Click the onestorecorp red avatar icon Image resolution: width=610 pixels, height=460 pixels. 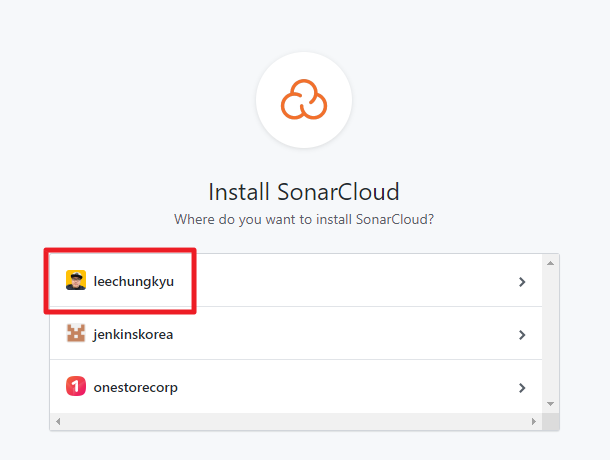coord(76,386)
